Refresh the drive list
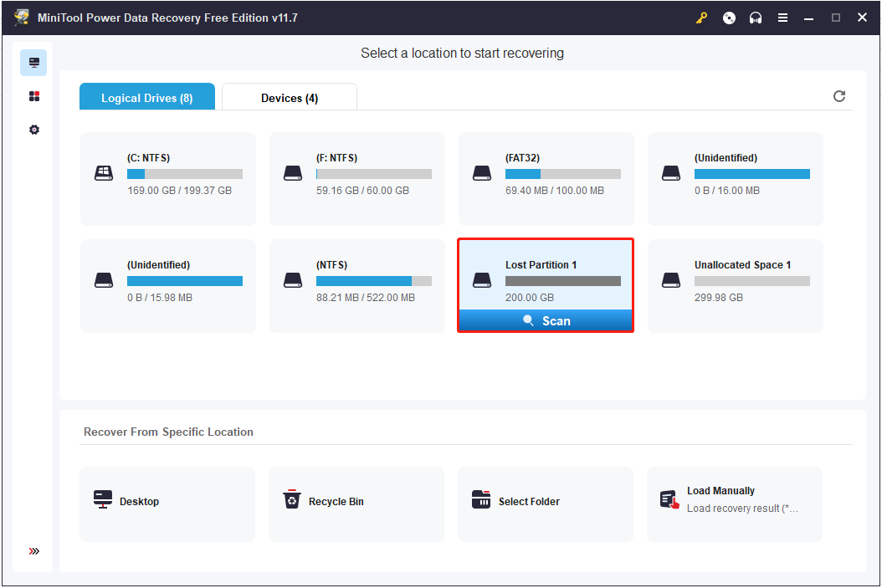The image size is (882, 588). pyautogui.click(x=839, y=96)
